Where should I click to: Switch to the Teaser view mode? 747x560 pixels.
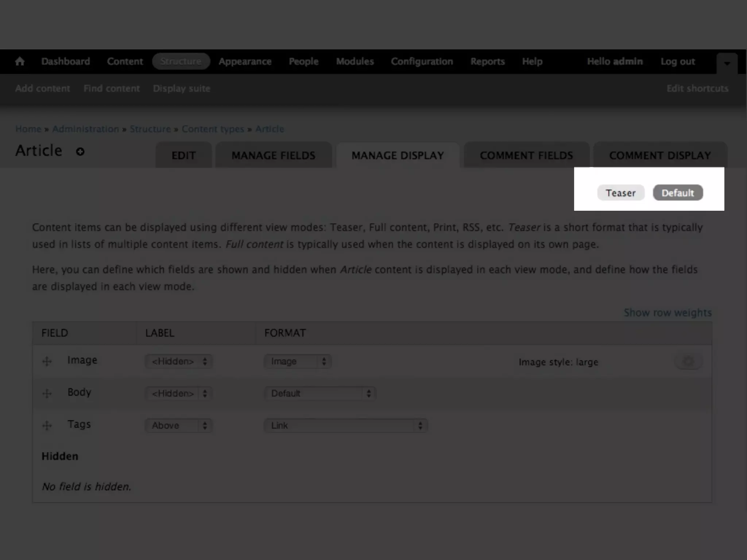pyautogui.click(x=620, y=193)
